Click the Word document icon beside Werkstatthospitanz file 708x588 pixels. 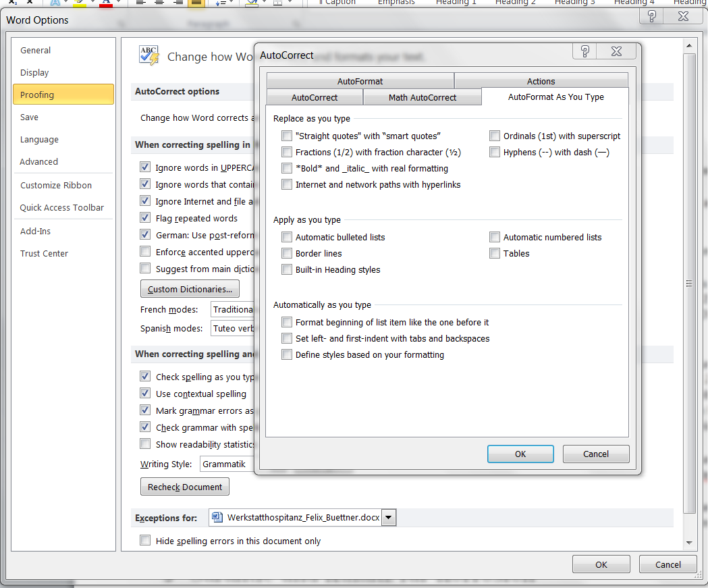coord(217,518)
